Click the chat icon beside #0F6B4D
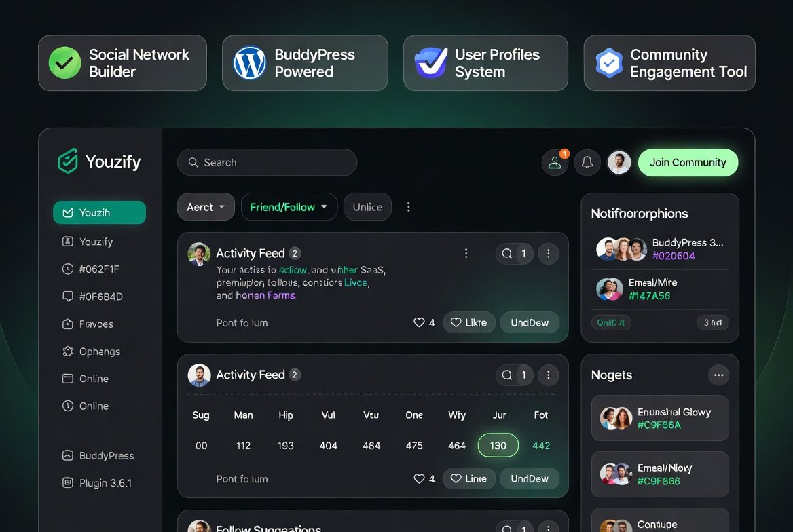 tap(68, 297)
